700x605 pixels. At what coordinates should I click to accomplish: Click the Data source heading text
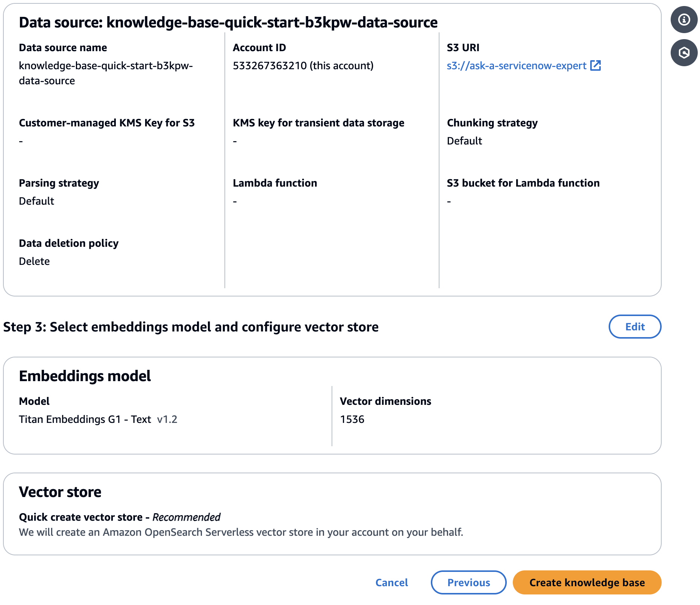point(228,23)
